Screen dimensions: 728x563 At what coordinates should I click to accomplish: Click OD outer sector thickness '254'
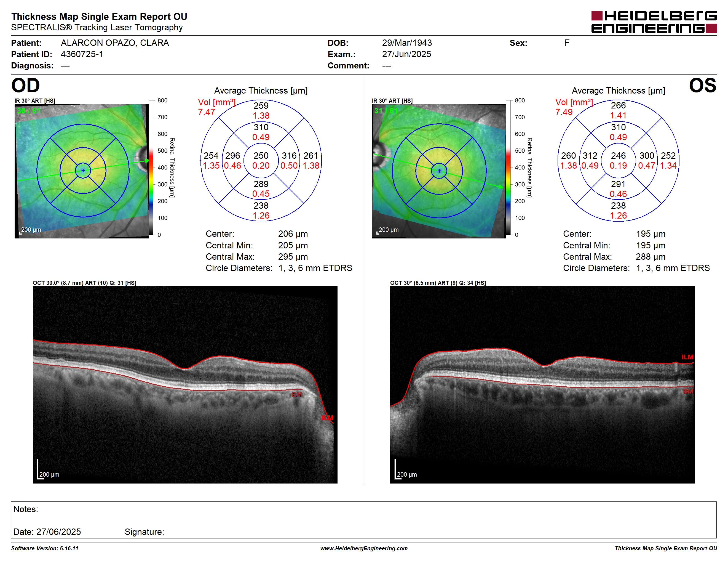211,156
